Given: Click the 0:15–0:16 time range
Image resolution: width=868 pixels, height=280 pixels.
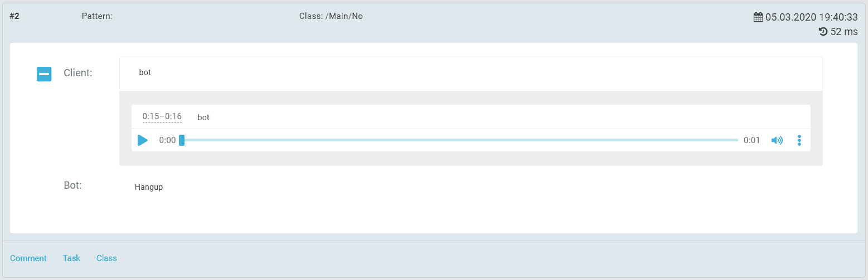Looking at the screenshot, I should point(162,116).
